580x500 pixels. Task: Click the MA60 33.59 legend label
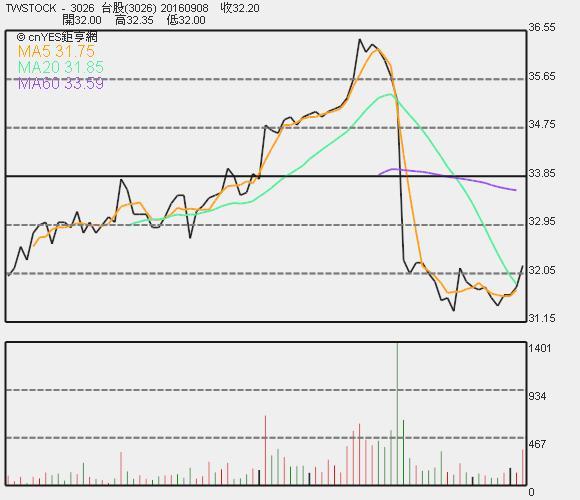coord(61,84)
